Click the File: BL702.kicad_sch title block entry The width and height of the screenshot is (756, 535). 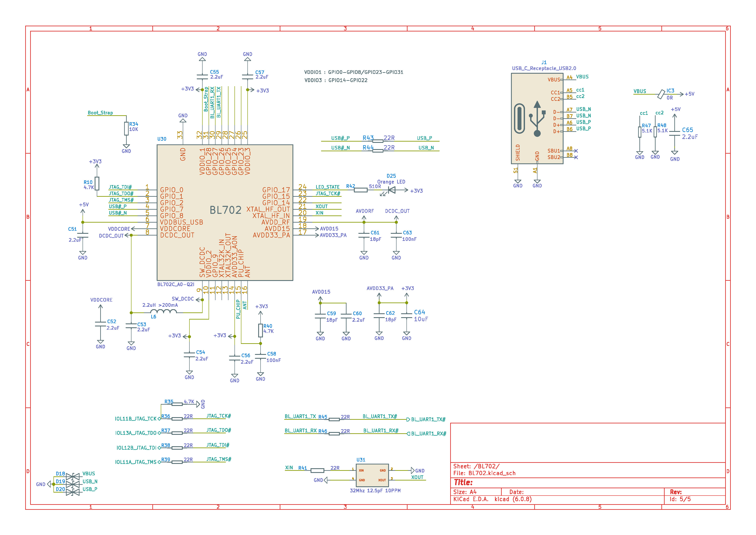(484, 473)
